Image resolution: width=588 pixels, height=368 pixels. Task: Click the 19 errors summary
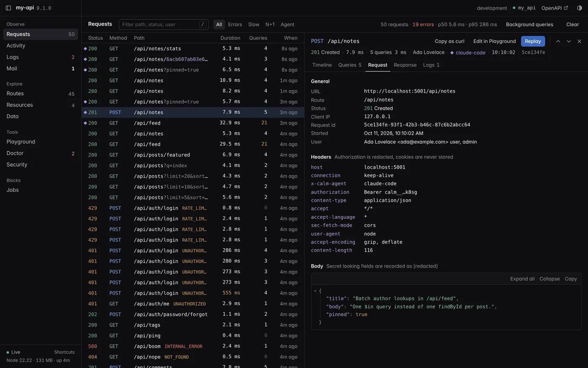(423, 24)
